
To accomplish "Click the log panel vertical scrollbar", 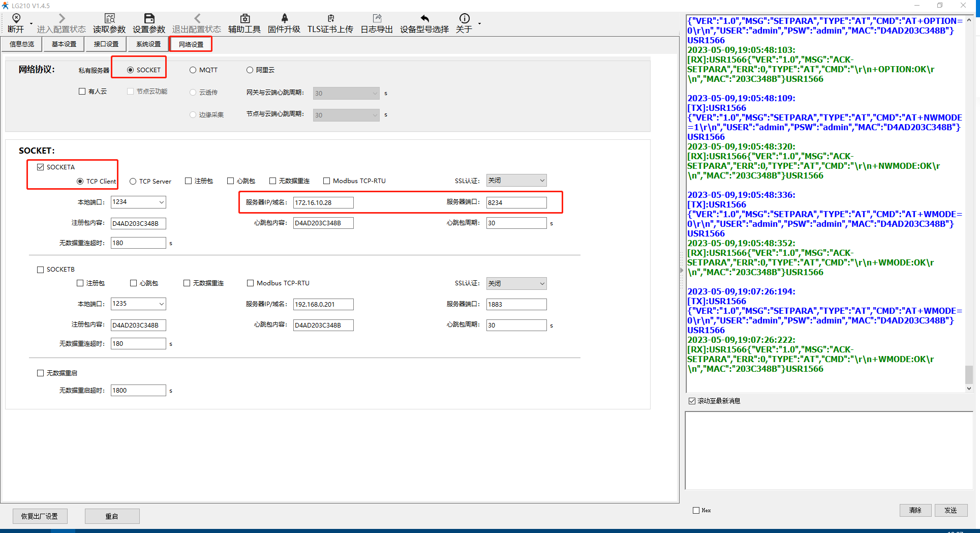I will pos(969,203).
